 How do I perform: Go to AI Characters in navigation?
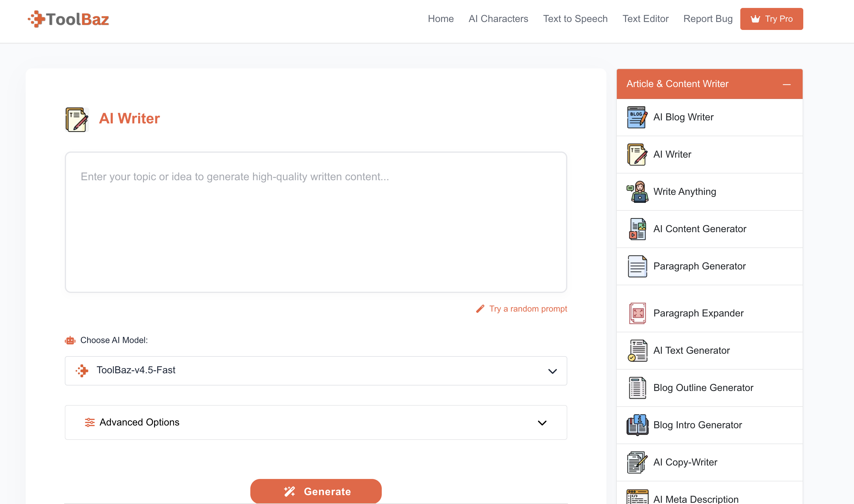(498, 19)
